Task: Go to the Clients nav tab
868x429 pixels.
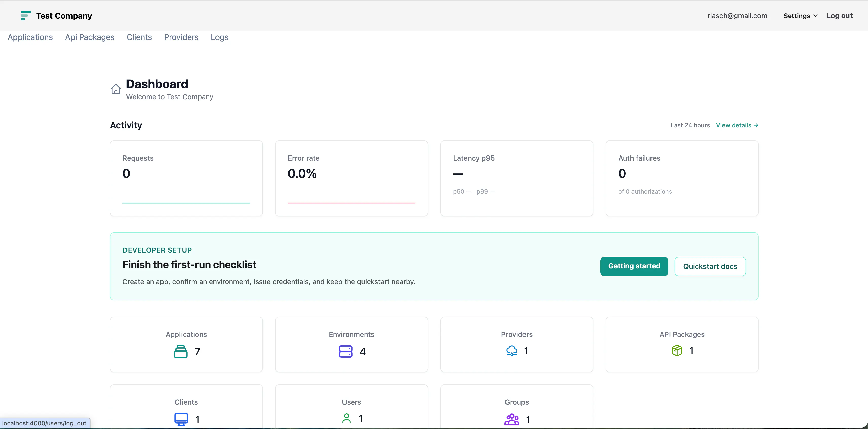Action: pyautogui.click(x=139, y=37)
